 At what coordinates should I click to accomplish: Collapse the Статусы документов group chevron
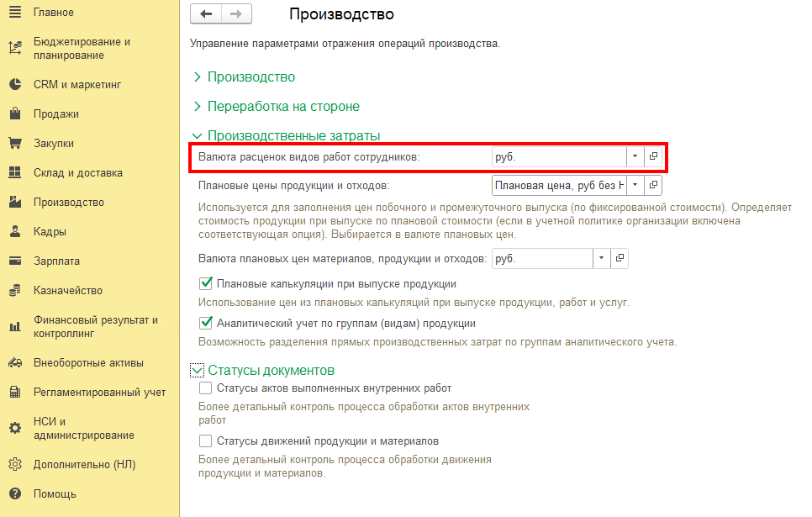coord(198,371)
